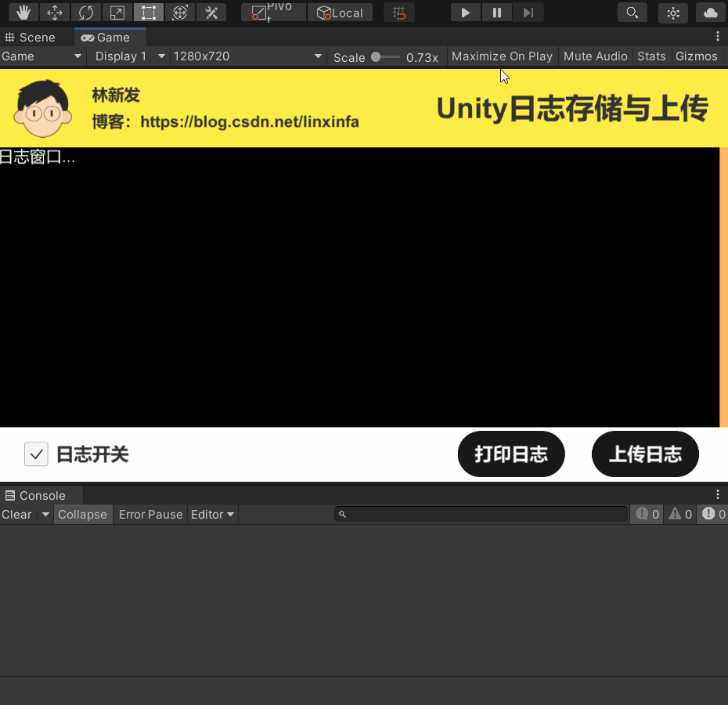The height and width of the screenshot is (705, 728).
Task: Pause the game
Action: 497,13
